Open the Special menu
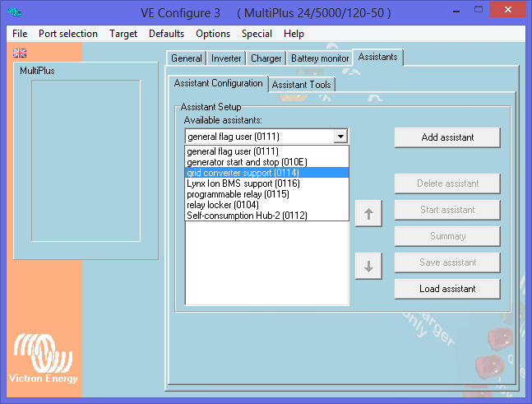532x404 pixels. click(257, 34)
